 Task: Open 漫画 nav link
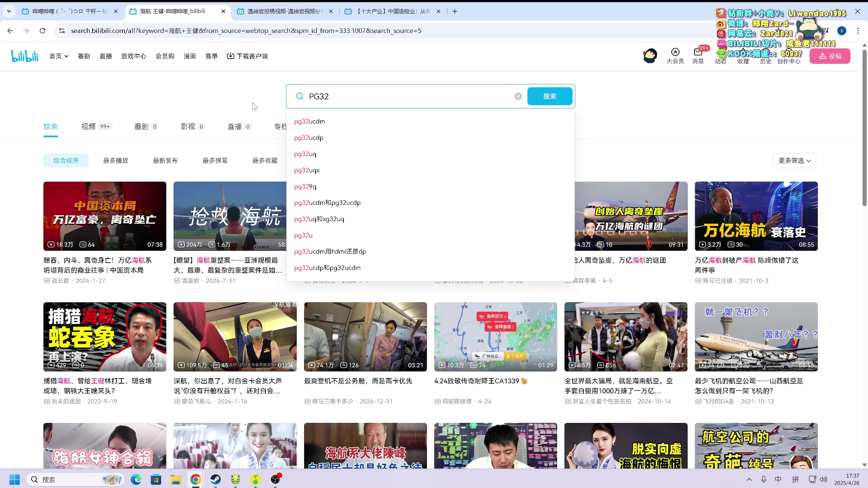(x=190, y=56)
